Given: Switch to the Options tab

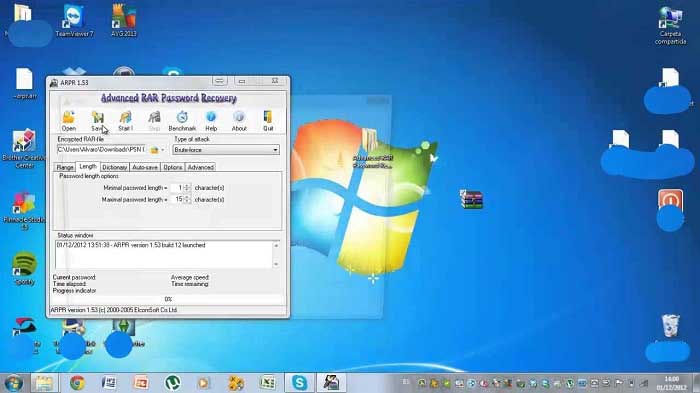Looking at the screenshot, I should (173, 167).
